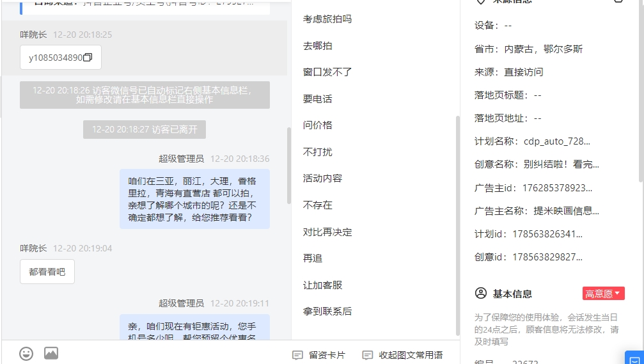Click the WeChat ID bubble y1085034890
644x364 pixels.
pyautogui.click(x=60, y=58)
